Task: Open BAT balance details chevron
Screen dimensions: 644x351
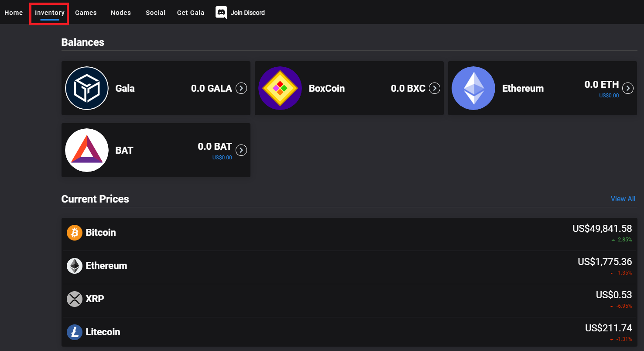Action: click(x=241, y=150)
